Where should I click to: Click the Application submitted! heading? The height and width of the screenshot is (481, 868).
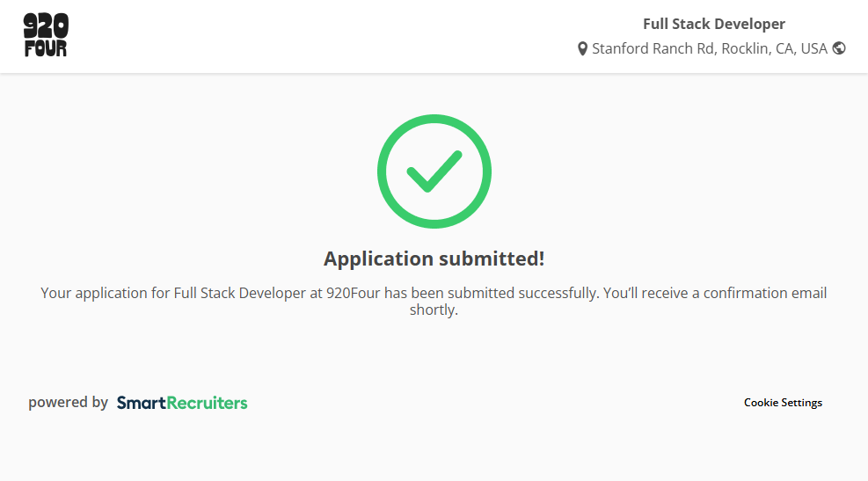coord(434,259)
